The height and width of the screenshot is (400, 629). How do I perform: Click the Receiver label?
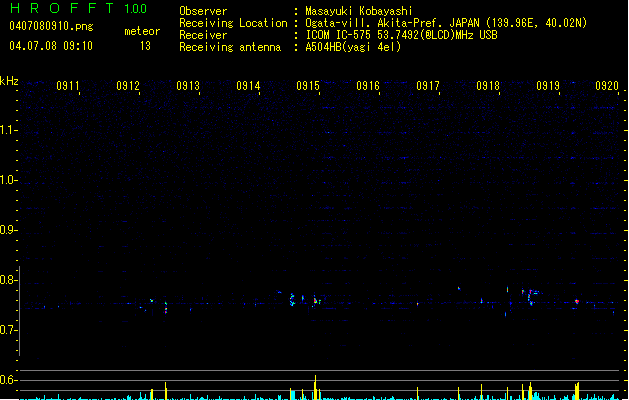[203, 35]
